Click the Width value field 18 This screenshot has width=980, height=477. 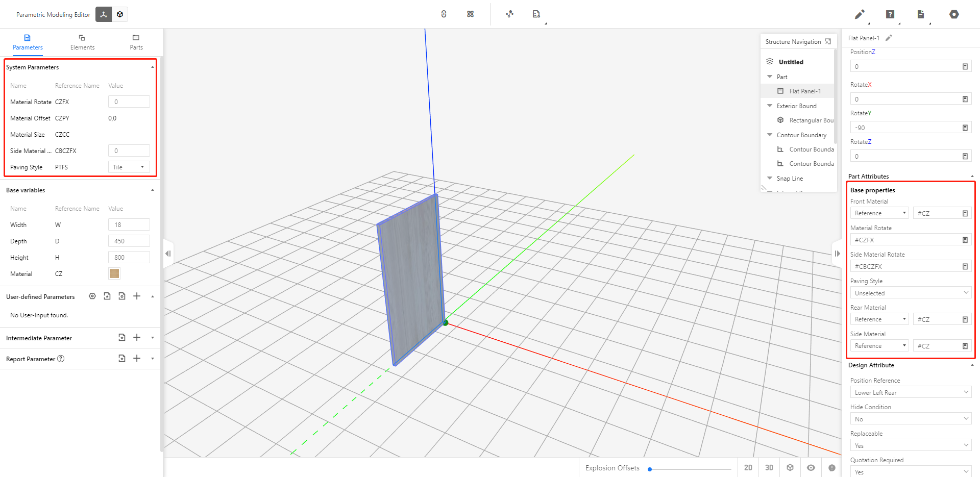point(129,224)
